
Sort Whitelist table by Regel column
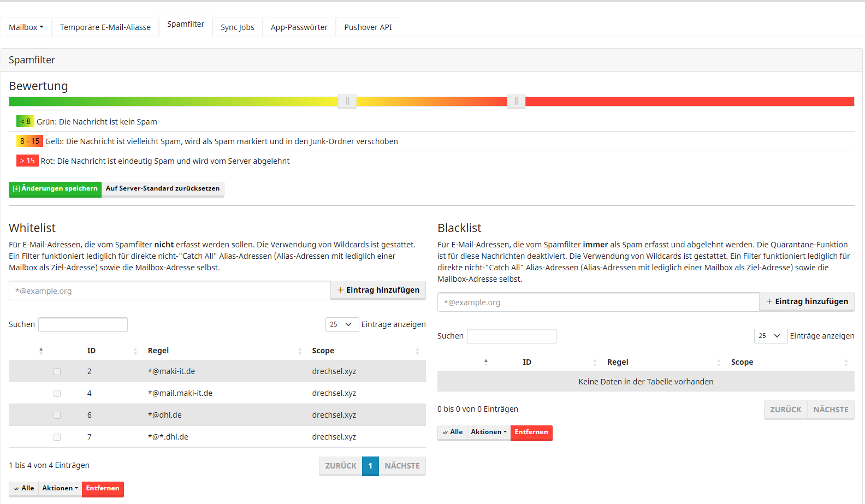[x=158, y=351]
